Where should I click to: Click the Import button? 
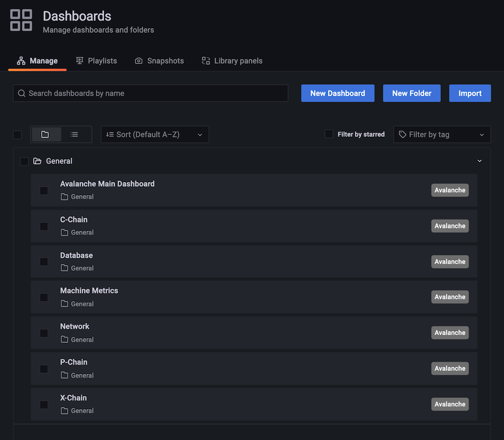469,93
